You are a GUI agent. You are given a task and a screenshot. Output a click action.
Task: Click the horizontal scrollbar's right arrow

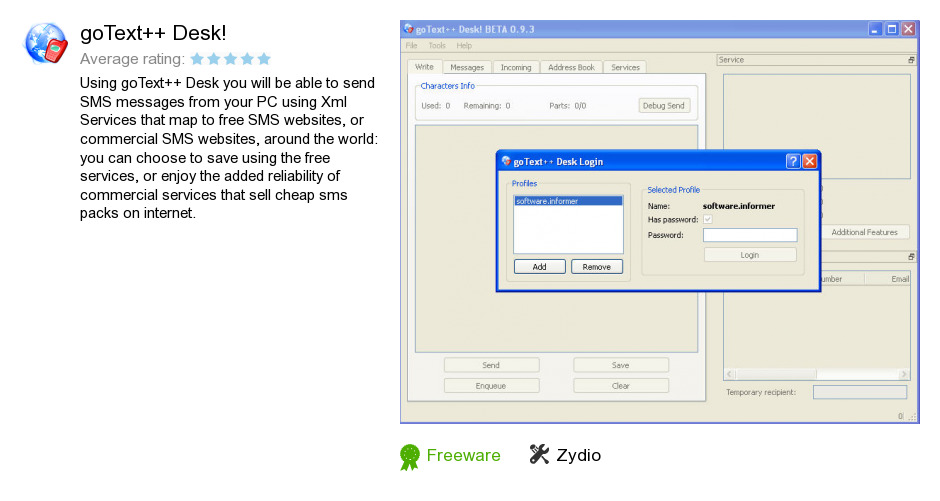[x=903, y=374]
